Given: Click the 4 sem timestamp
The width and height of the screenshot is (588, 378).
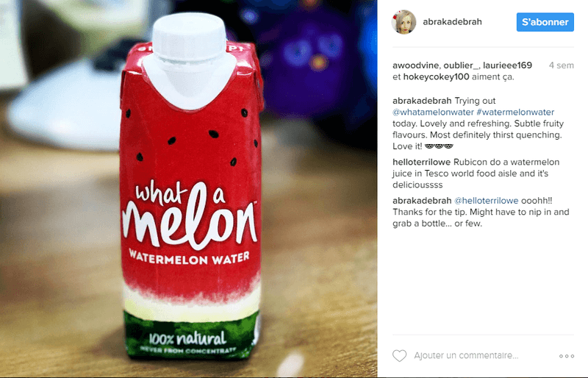Looking at the screenshot, I should coord(561,65).
